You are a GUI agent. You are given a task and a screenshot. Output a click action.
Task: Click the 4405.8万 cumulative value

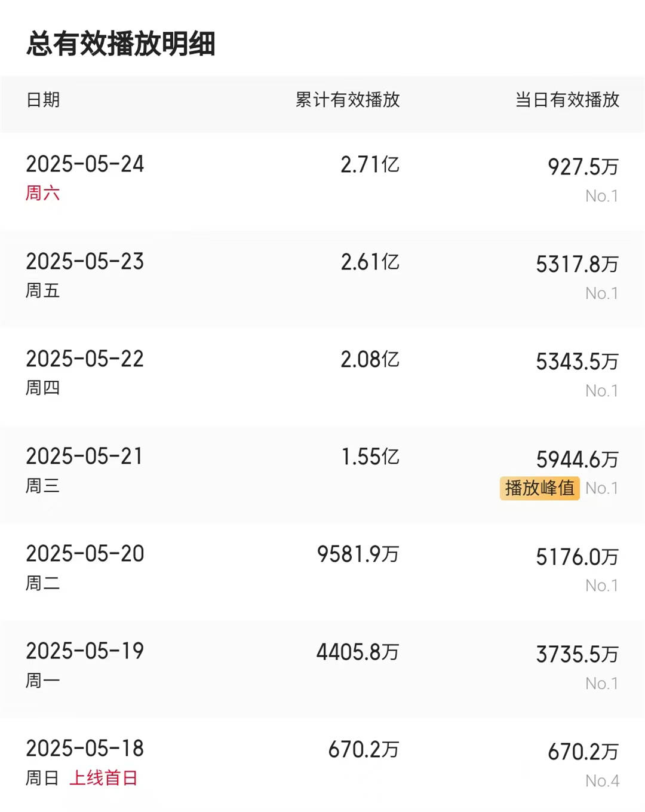358,652
